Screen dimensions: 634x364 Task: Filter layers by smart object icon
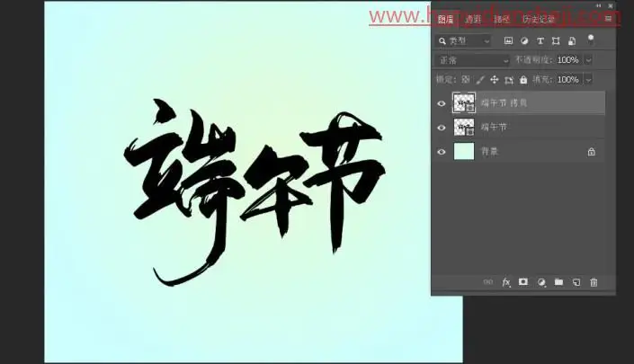coord(572,40)
